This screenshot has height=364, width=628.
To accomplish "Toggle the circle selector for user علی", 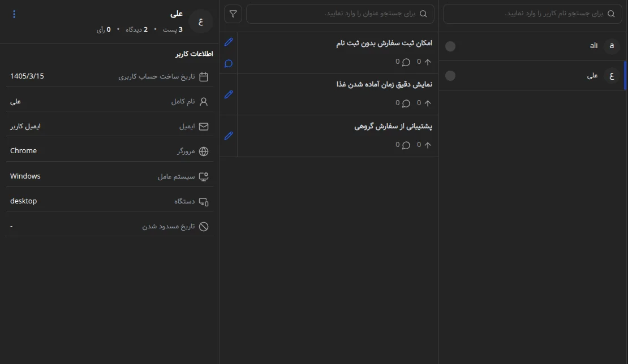I will 450,76.
